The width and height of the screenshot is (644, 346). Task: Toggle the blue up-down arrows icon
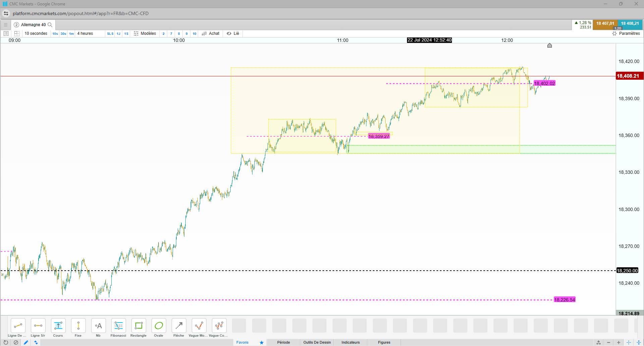36,342
